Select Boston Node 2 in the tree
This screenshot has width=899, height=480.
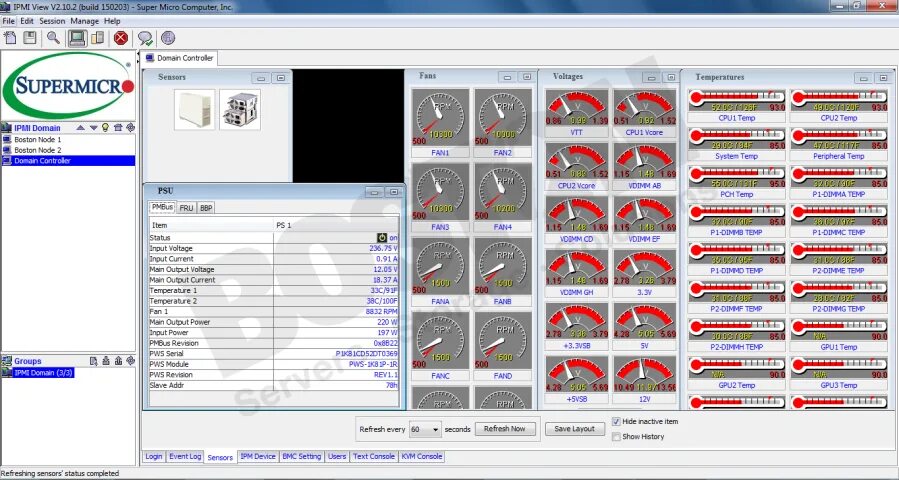(x=37, y=150)
